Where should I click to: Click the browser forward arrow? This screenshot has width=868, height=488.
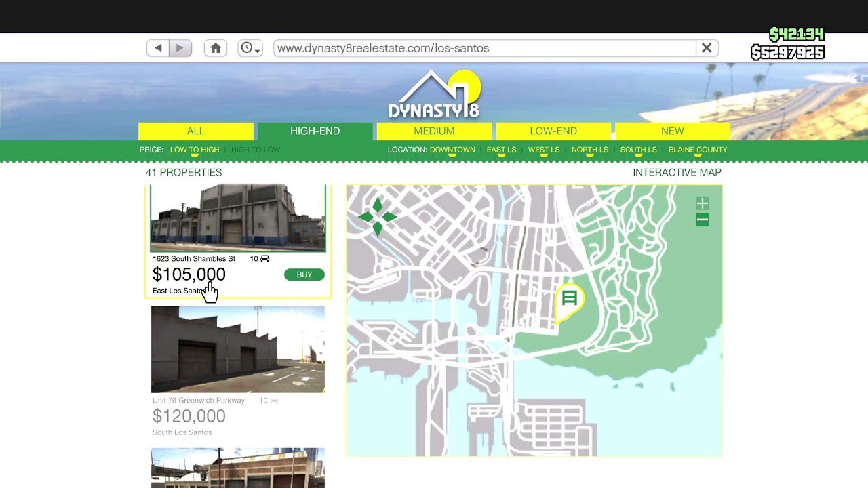180,48
